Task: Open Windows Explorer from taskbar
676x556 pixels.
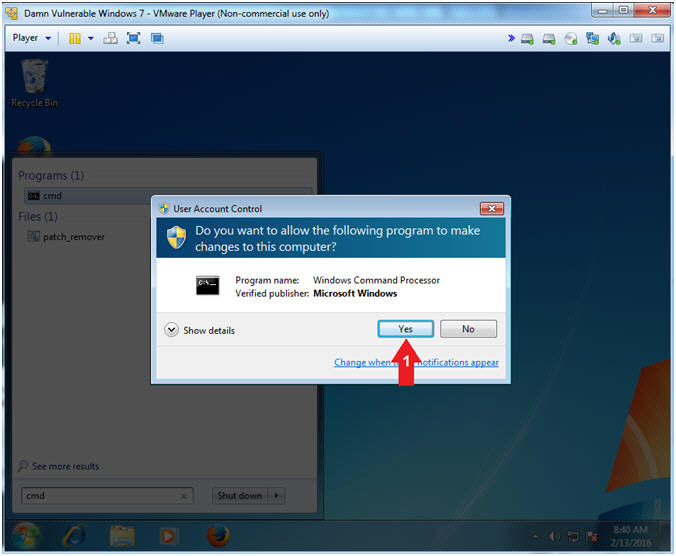Action: 122,537
